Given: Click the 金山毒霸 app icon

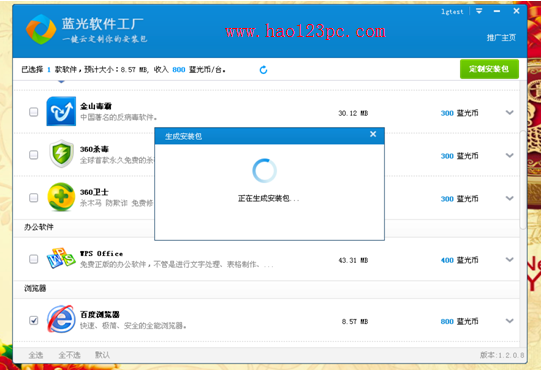Looking at the screenshot, I should pos(61,111).
